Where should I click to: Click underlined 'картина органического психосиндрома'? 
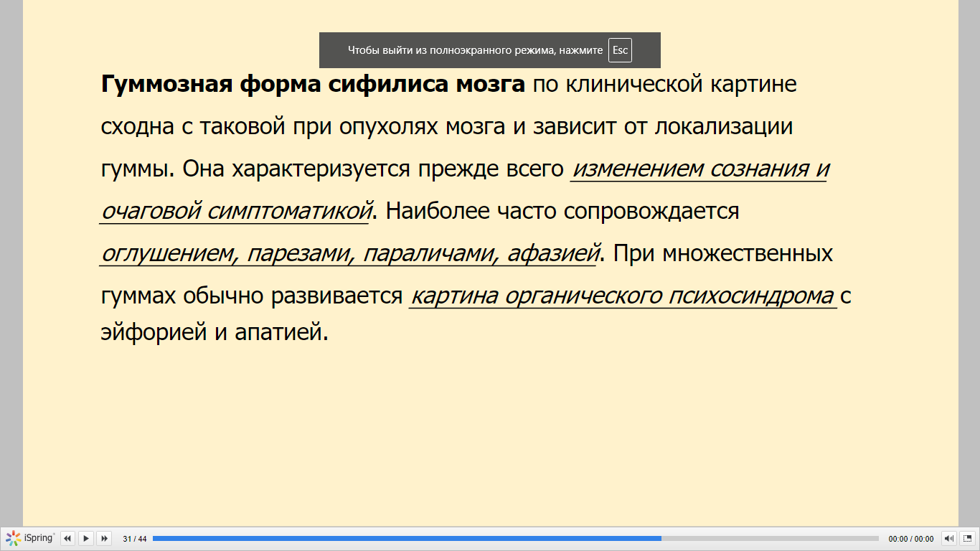point(623,296)
